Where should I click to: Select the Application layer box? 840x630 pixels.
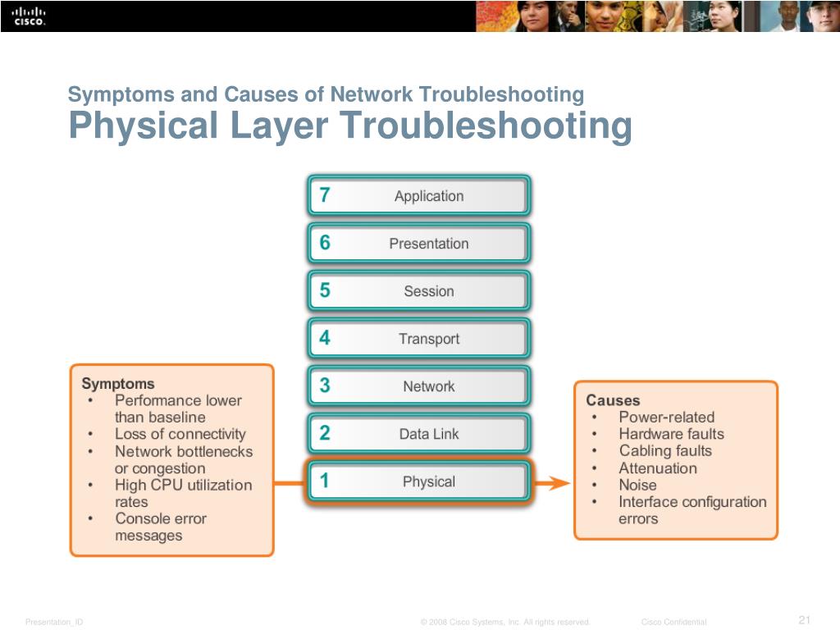pyautogui.click(x=419, y=195)
